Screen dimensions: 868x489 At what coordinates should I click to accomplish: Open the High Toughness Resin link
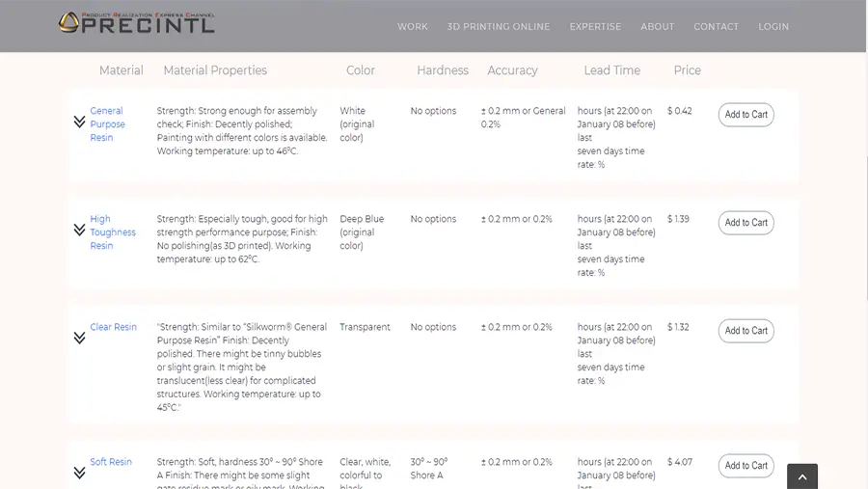(112, 232)
